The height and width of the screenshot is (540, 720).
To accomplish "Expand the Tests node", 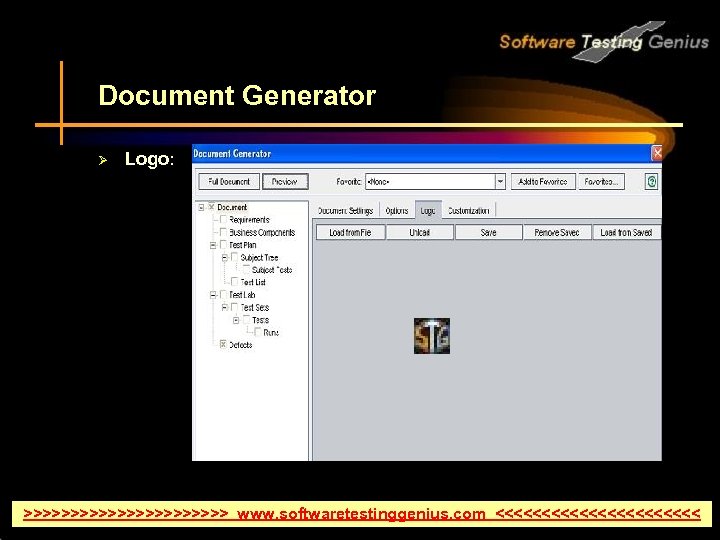I will click(x=236, y=320).
